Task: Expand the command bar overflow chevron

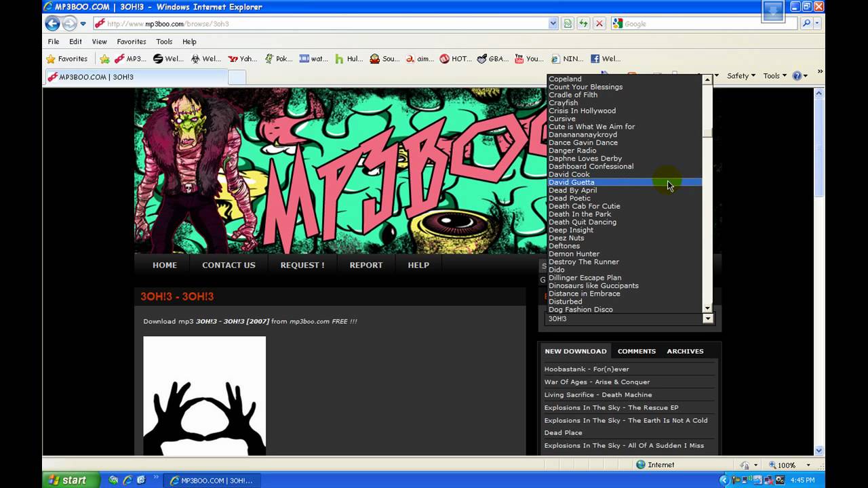Action: tap(819, 72)
